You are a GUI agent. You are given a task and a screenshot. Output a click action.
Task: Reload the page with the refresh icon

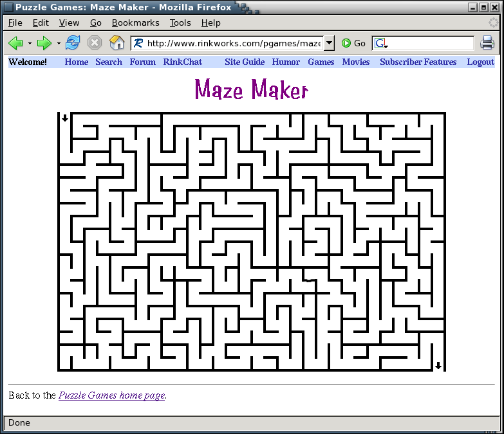[73, 42]
